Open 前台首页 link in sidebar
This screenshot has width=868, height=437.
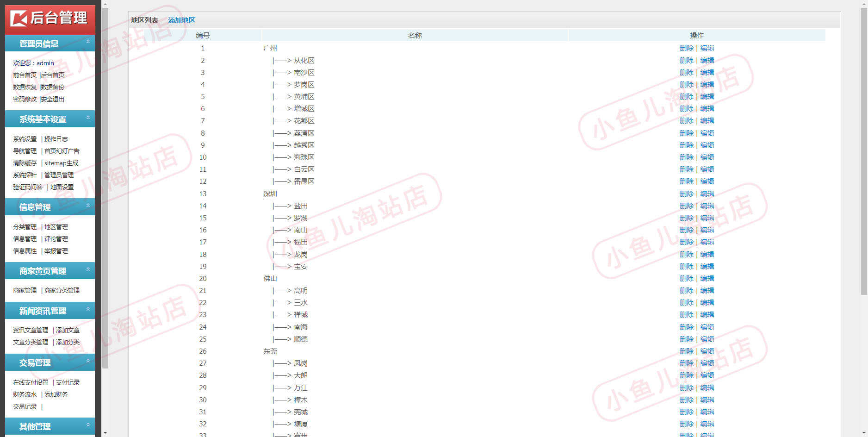coord(25,75)
